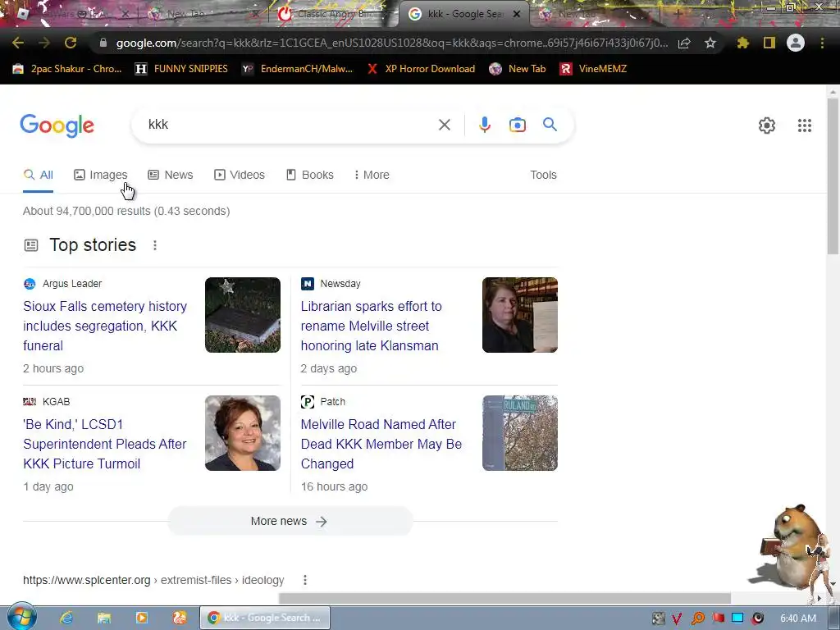
Task: Open the File Explorer taskbar icon
Action: click(104, 618)
